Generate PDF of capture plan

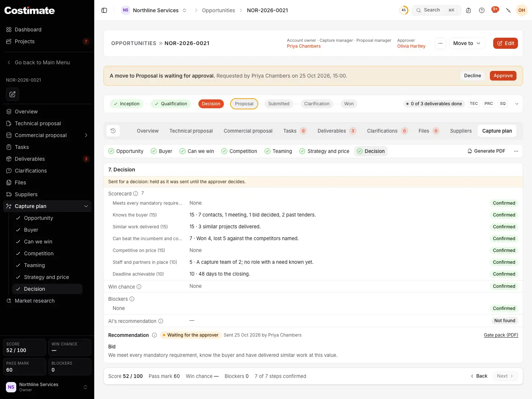pos(486,151)
